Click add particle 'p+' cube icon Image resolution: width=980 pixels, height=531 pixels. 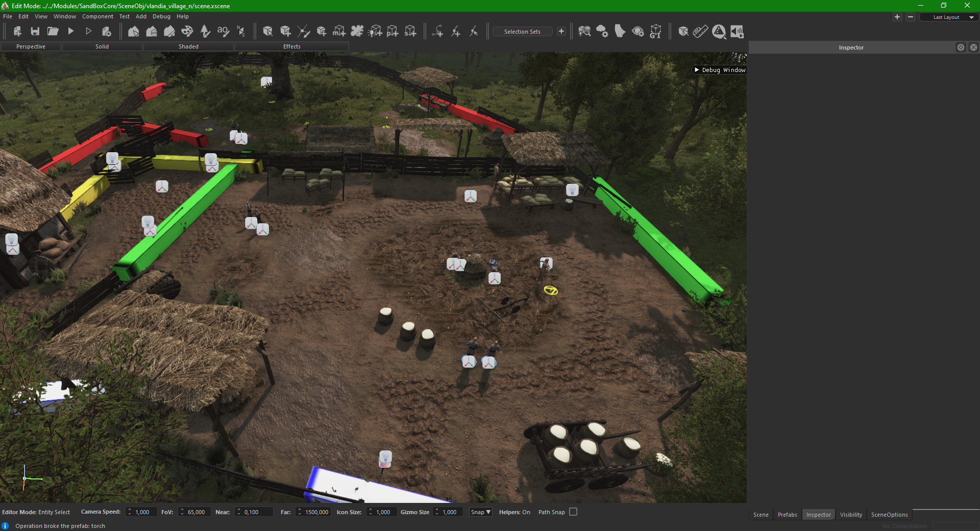393,32
